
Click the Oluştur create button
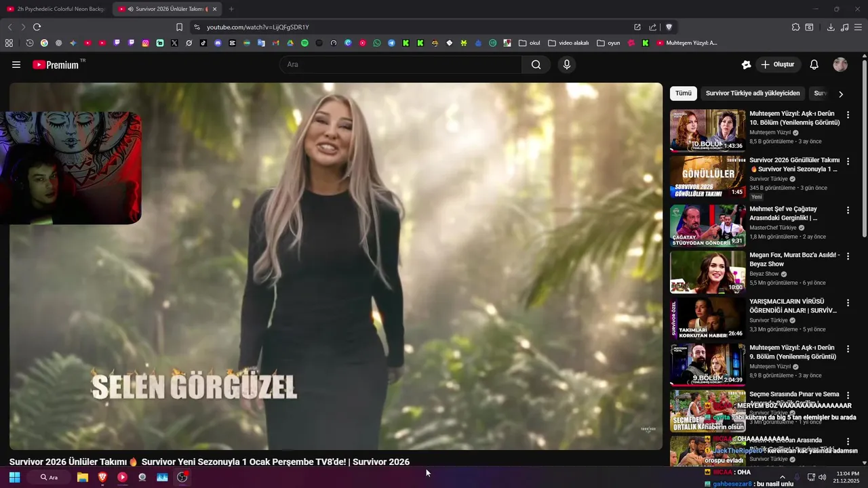[778, 64]
